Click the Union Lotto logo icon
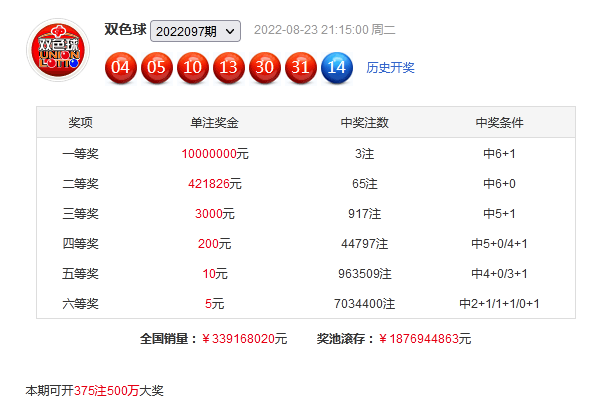 click(x=58, y=50)
